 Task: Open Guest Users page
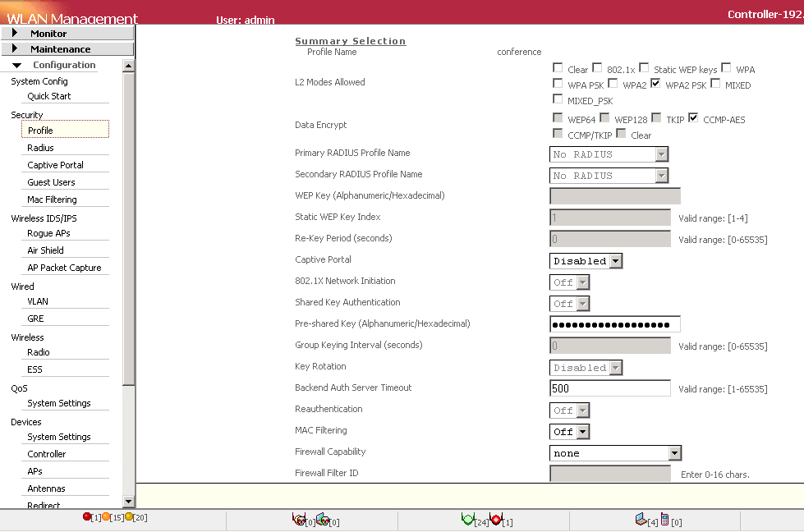[x=51, y=182]
